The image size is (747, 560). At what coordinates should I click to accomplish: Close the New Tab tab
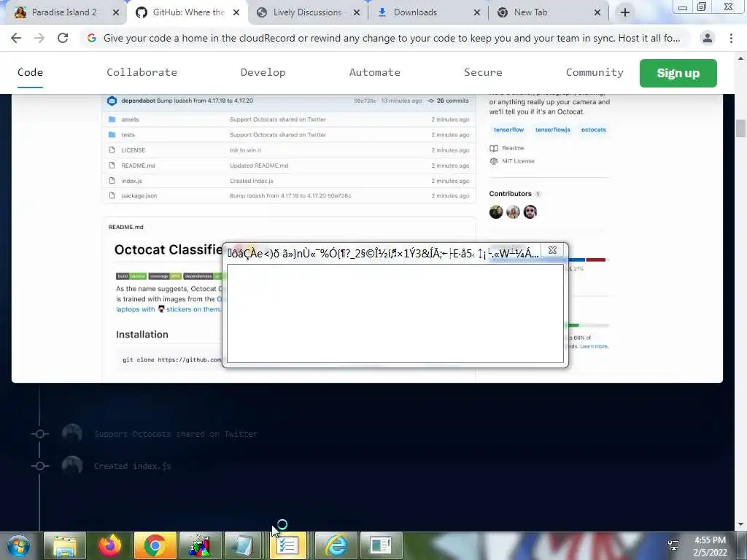click(597, 12)
